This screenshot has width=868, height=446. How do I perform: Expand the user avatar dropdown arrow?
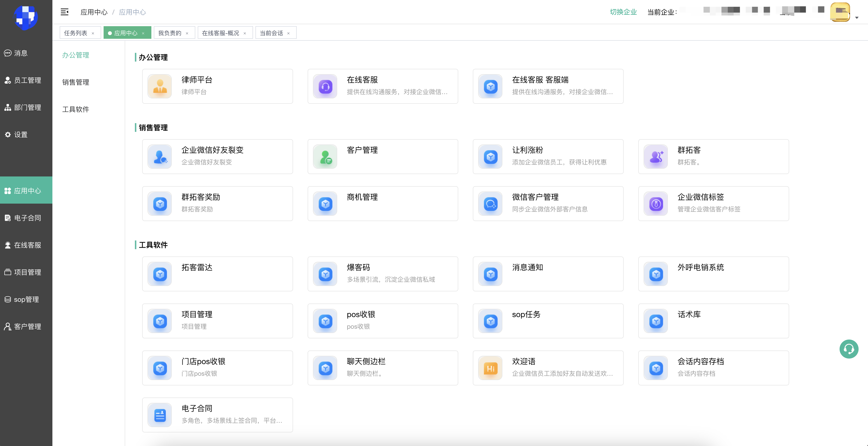pyautogui.click(x=857, y=18)
